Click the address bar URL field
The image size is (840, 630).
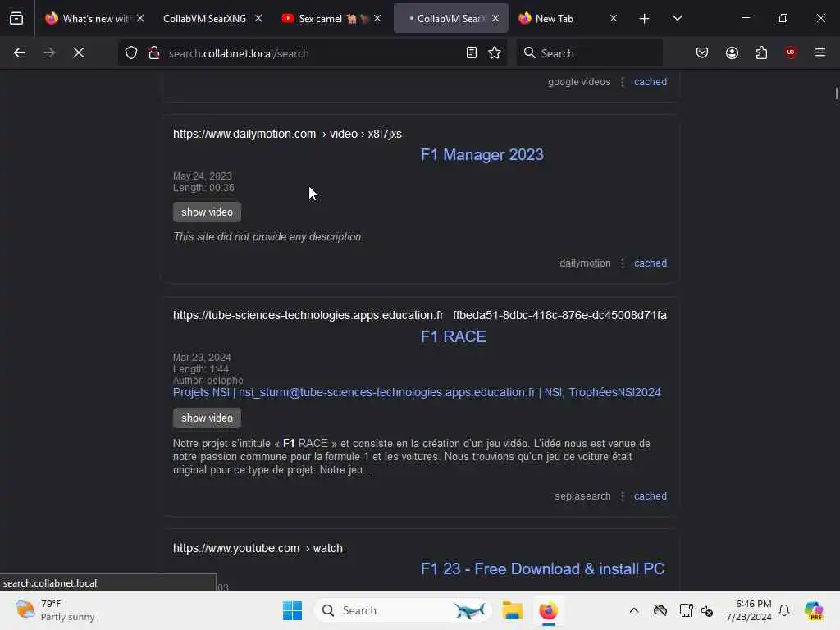313,53
